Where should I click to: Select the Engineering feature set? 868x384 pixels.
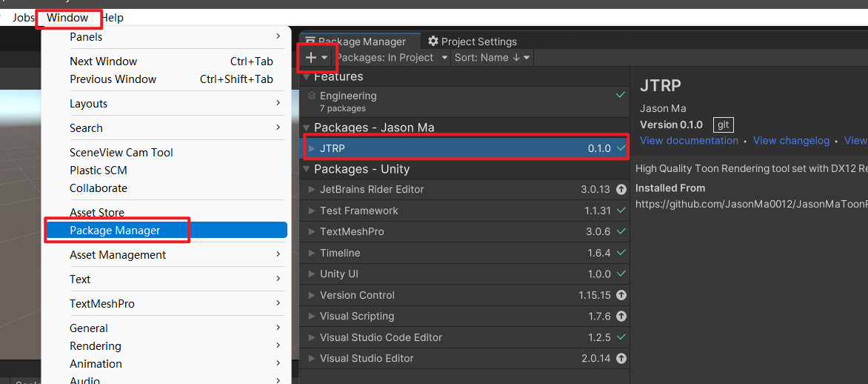pyautogui.click(x=464, y=101)
